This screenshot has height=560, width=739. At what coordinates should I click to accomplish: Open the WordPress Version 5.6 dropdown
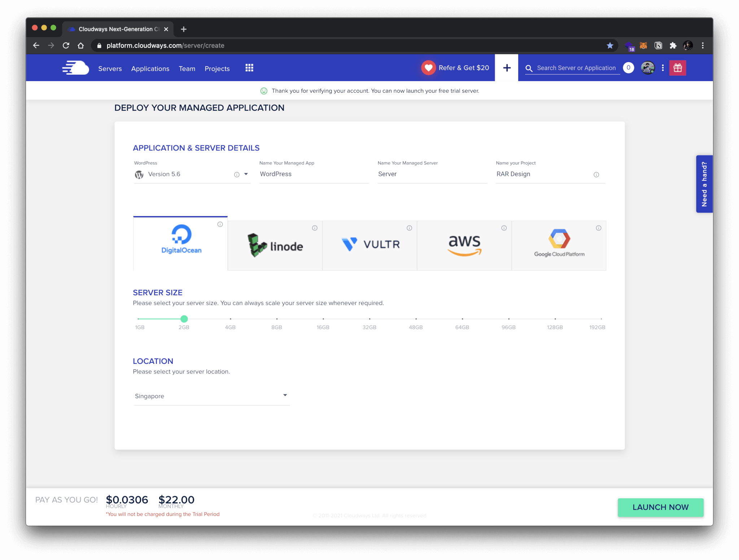(246, 174)
